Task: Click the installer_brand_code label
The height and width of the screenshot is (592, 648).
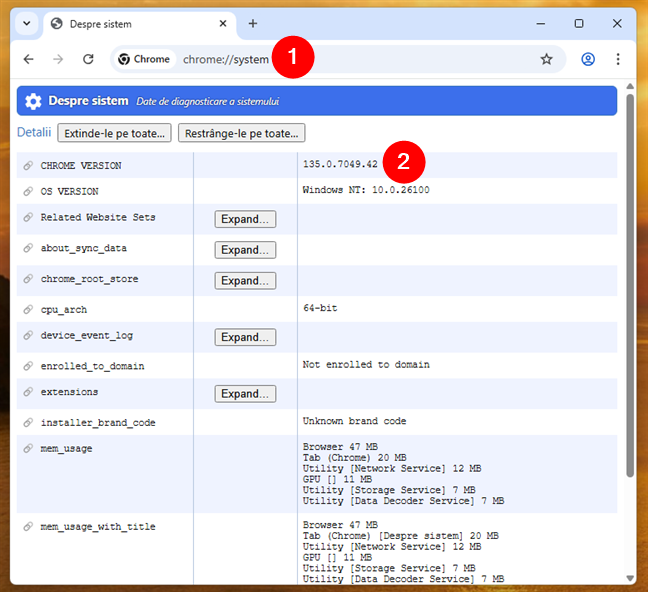Action: click(x=98, y=423)
